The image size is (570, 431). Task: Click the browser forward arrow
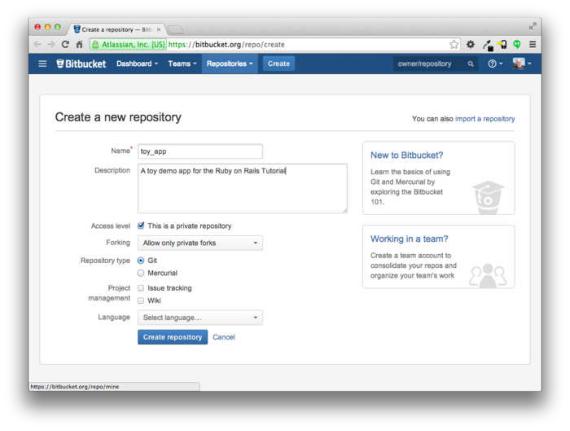pos(51,44)
